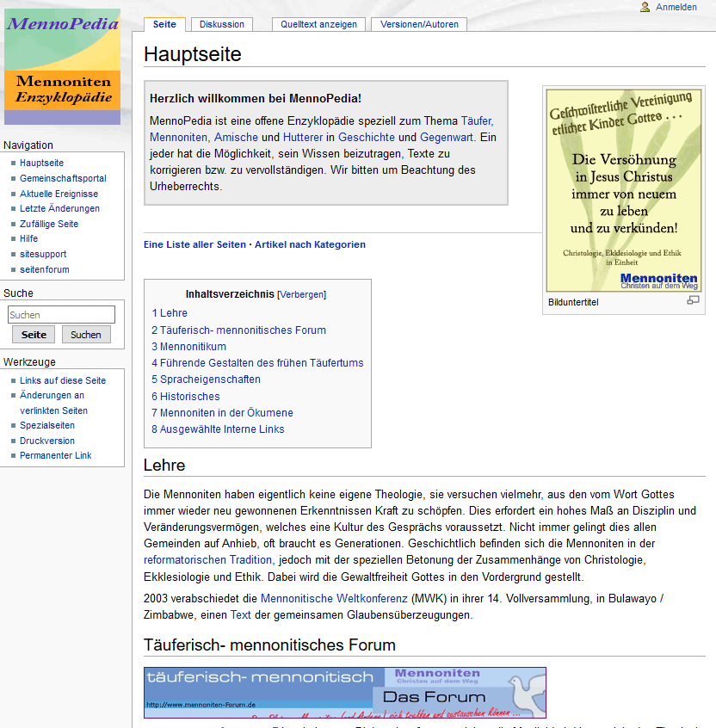Collapse the table of contents with Verbergen
Viewport: 716px width, 728px height.
coord(302,294)
